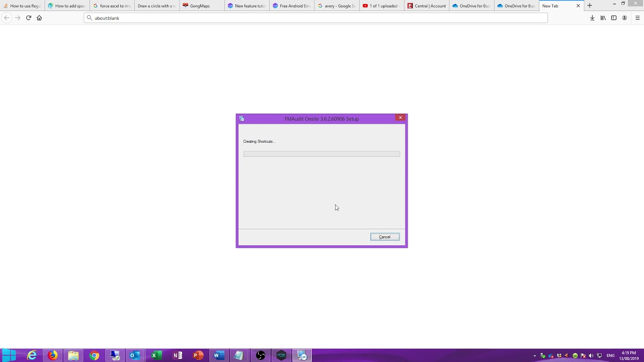Click the FMAudit installer progress bar
The height and width of the screenshot is (362, 644).
pos(321,154)
